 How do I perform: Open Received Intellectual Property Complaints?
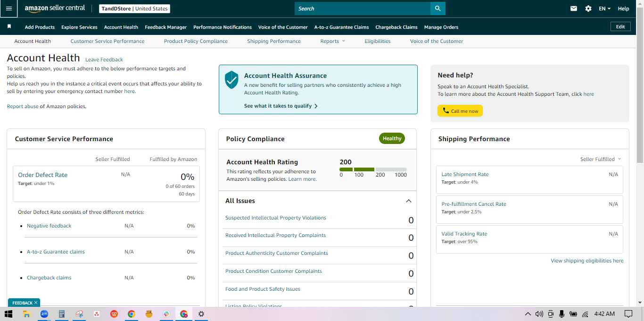(275, 235)
